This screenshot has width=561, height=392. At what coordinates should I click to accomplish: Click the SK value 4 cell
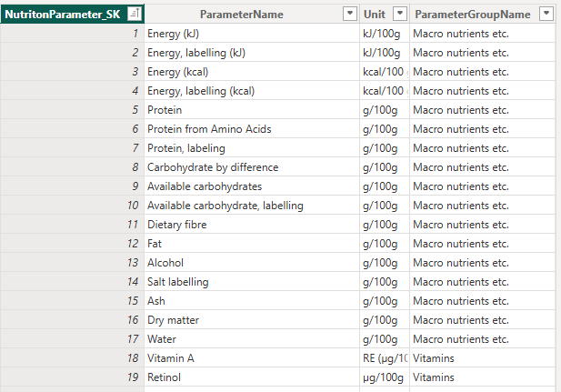[x=72, y=91]
